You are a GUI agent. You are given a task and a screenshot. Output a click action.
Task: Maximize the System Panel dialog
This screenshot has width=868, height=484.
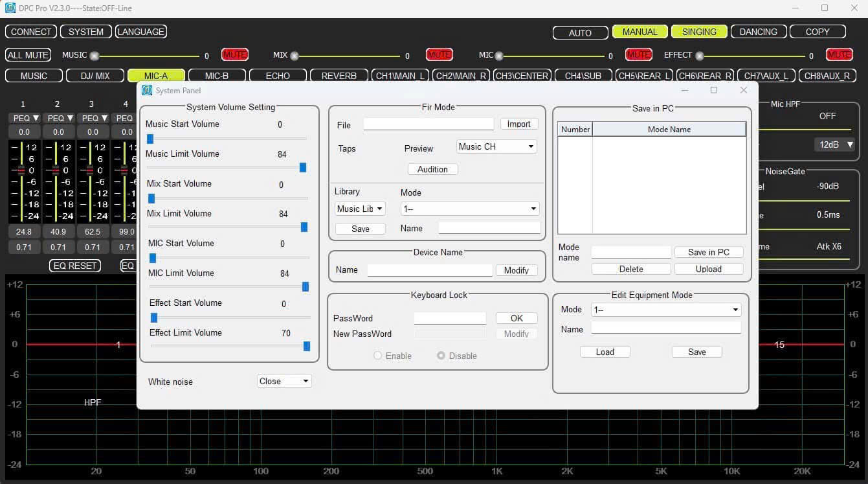tap(713, 91)
